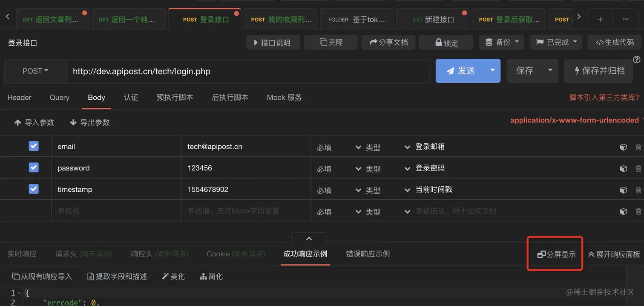
Task: Open the 已完成 status dropdown
Action: (x=556, y=42)
